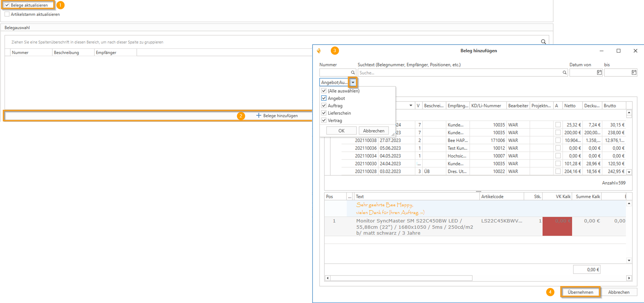This screenshot has height=303, width=644.
Task: Open the bis date calendar picker
Action: (634, 73)
